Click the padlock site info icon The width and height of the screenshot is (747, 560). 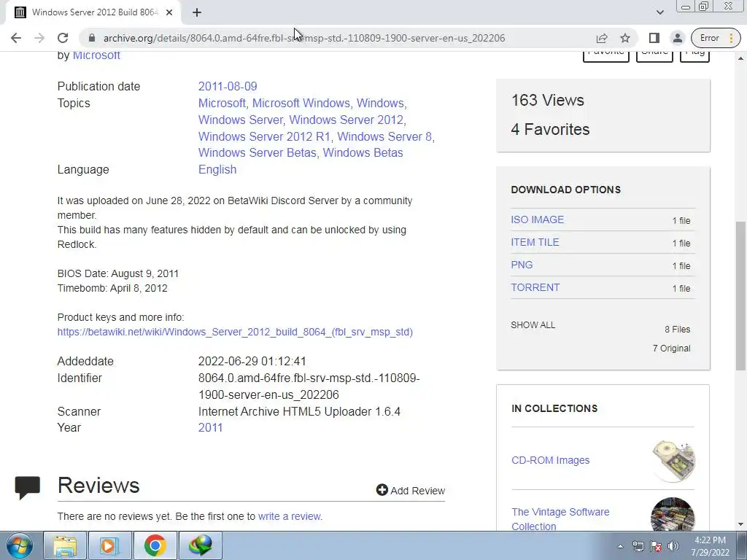tap(92, 38)
